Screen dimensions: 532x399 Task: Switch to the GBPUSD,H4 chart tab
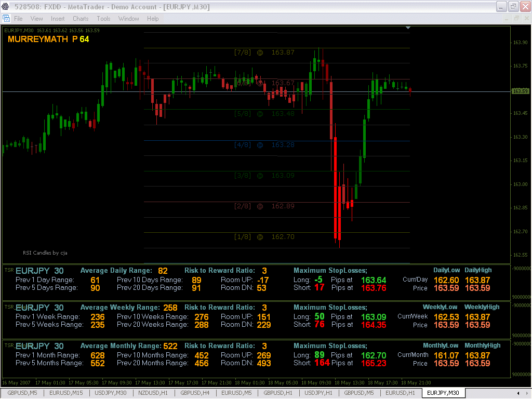tap(195, 393)
